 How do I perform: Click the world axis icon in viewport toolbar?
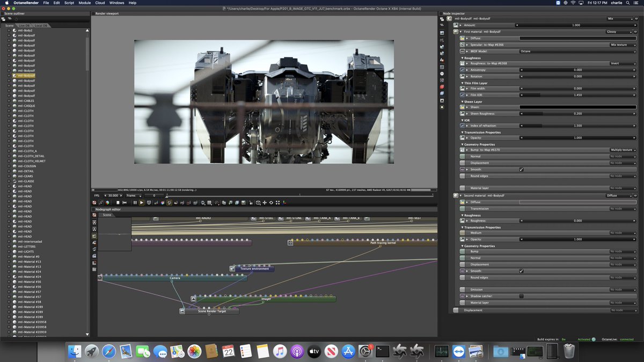point(284,203)
